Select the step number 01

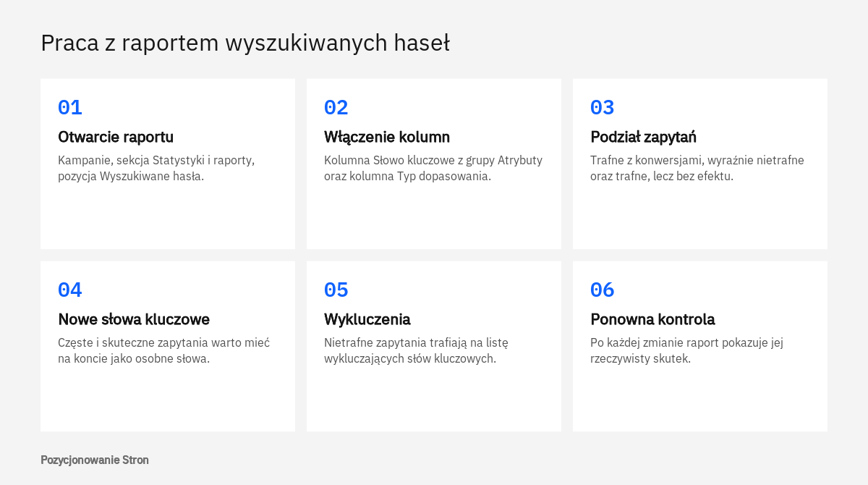click(x=70, y=108)
